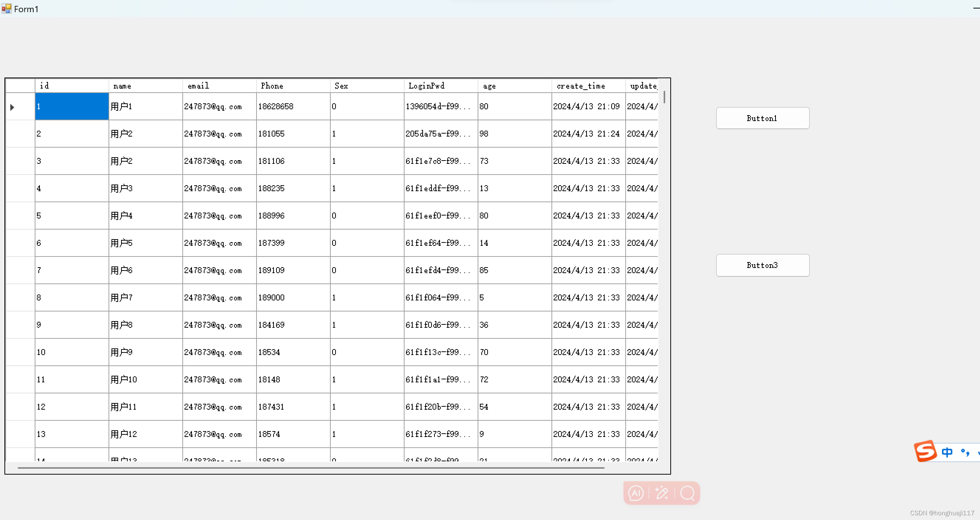
Task: Click the magnifier search icon
Action: [687, 493]
